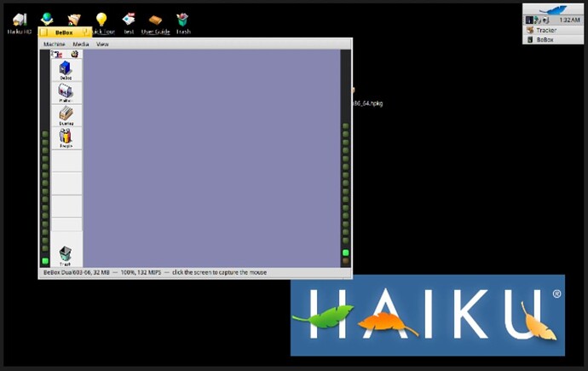Click the network status tray icon
Image resolution: width=588 pixels, height=371 pixels.
[537, 20]
